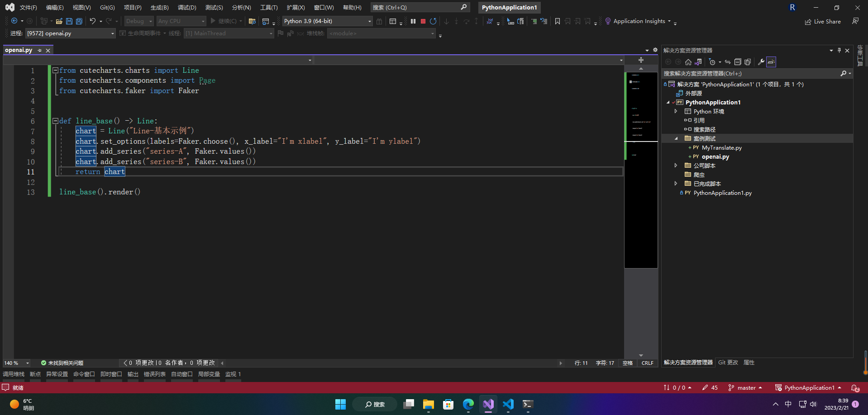The width and height of the screenshot is (868, 415).
Task: Open the 调试(D) menu
Action: click(187, 7)
